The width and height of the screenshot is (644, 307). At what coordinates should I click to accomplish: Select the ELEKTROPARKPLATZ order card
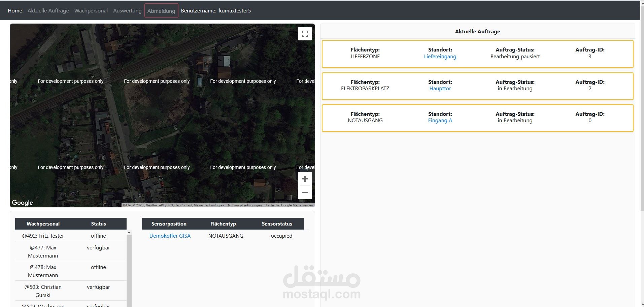coord(477,86)
